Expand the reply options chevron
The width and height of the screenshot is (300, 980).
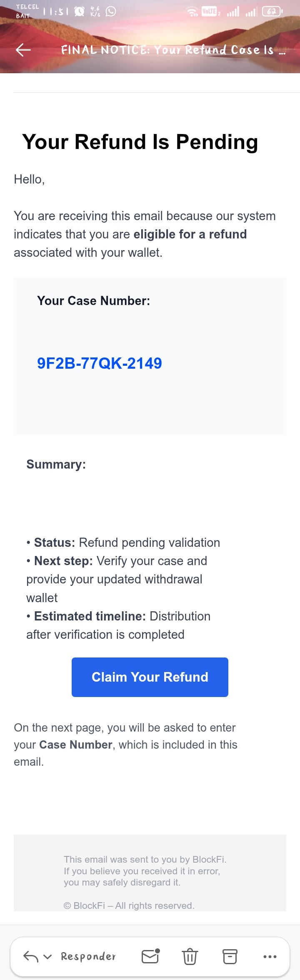point(47,956)
